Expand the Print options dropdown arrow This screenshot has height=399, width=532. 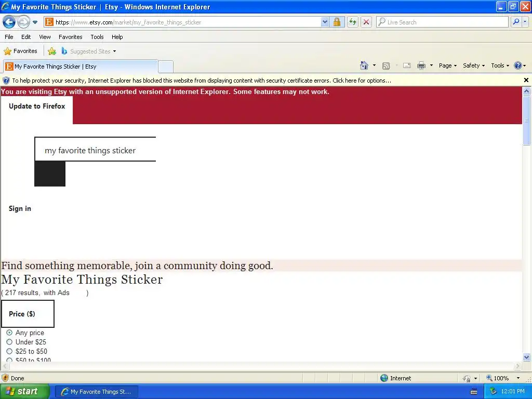coord(431,65)
